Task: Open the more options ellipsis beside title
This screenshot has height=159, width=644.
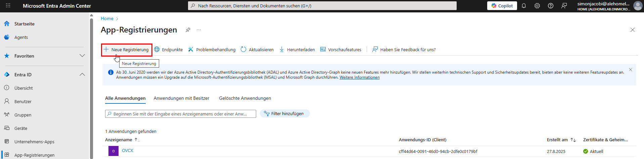Action: click(199, 30)
